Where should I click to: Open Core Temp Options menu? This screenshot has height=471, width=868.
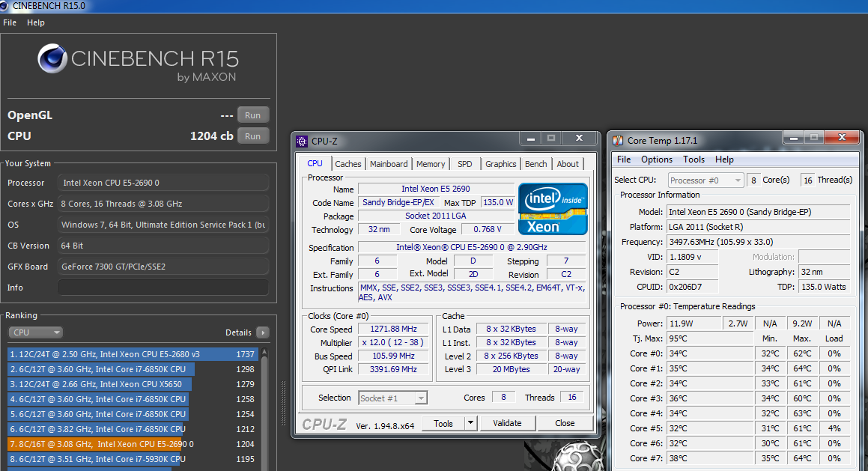click(656, 159)
